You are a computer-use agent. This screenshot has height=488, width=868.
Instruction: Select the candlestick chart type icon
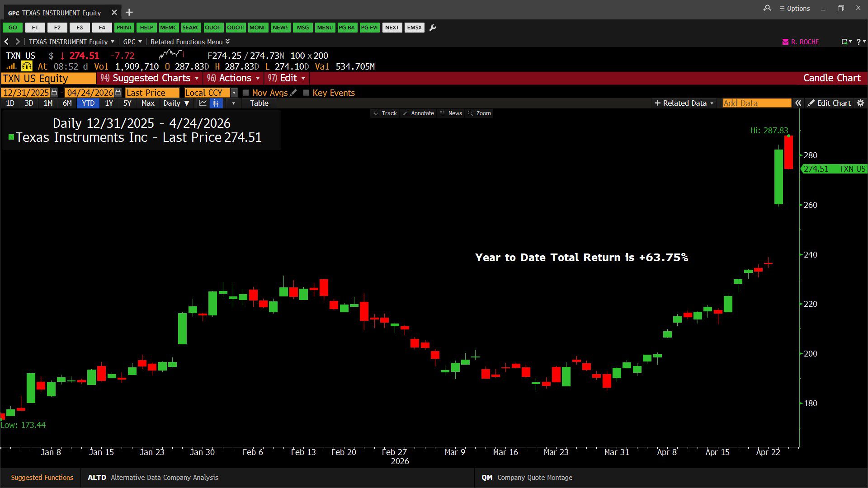coord(216,103)
